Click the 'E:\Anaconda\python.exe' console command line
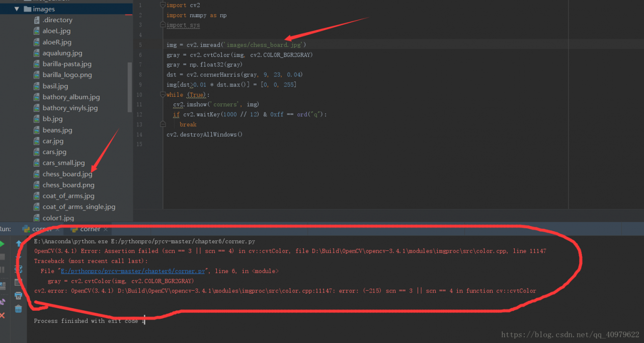The height and width of the screenshot is (343, 644). tap(144, 241)
